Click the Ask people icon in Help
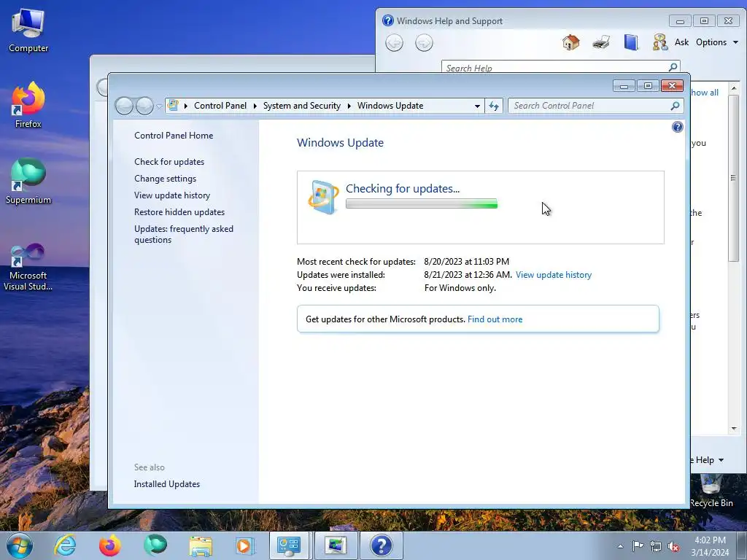747x560 pixels. [659, 42]
